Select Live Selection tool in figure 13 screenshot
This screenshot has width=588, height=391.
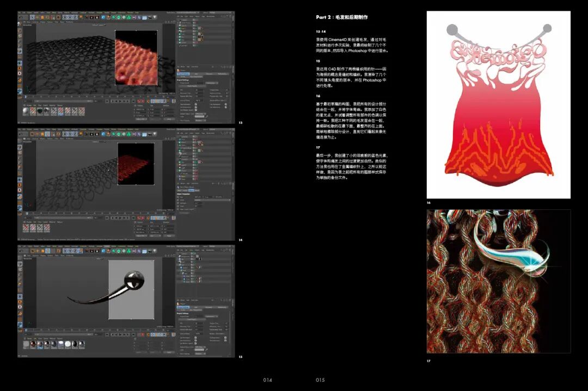coord(32,17)
